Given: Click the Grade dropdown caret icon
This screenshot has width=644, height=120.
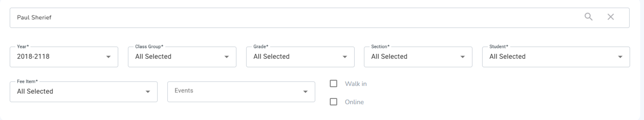Looking at the screenshot, I should point(345,57).
